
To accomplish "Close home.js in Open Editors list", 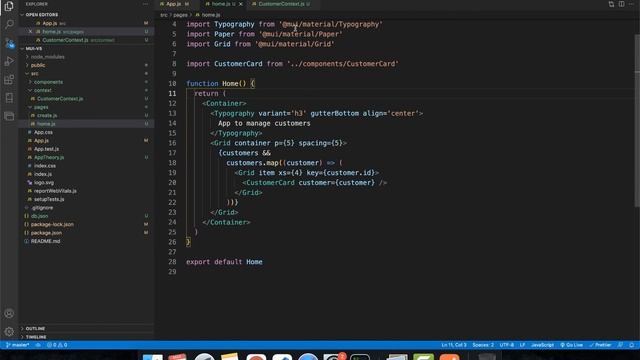I will (30, 31).
